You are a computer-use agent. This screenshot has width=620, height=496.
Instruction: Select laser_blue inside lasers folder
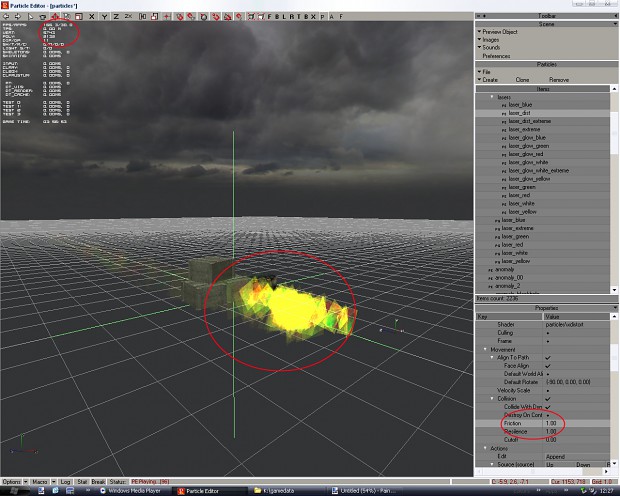[520, 105]
